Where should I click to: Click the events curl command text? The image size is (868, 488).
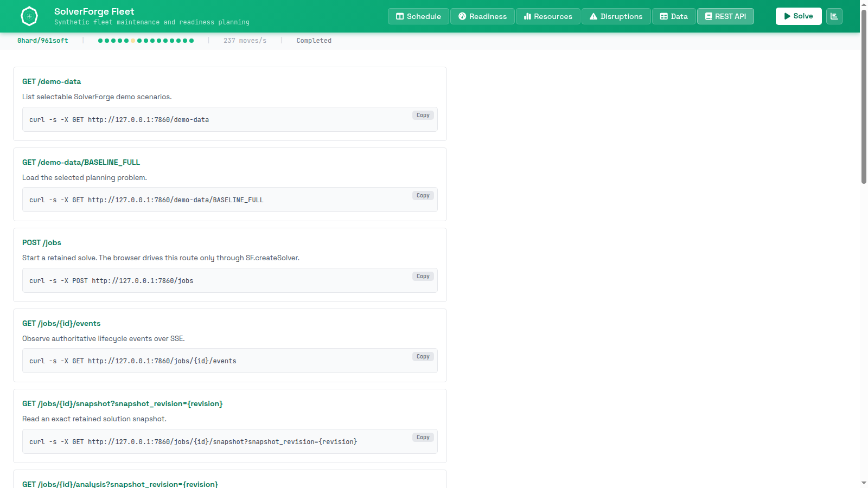[133, 361]
